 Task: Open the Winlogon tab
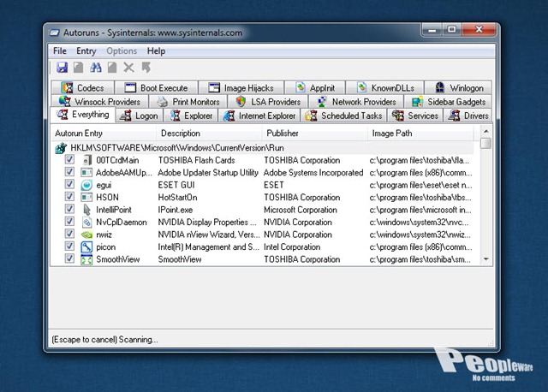click(459, 87)
